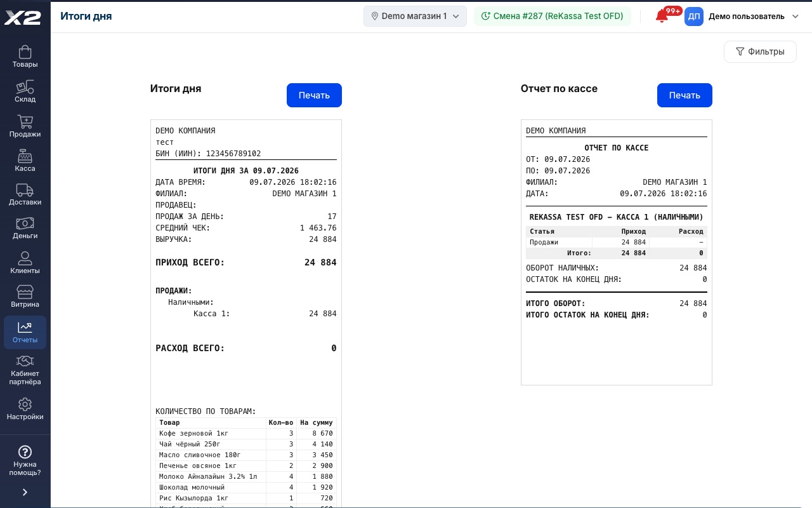Open the Настройки gear icon
812x508 pixels.
[25, 404]
